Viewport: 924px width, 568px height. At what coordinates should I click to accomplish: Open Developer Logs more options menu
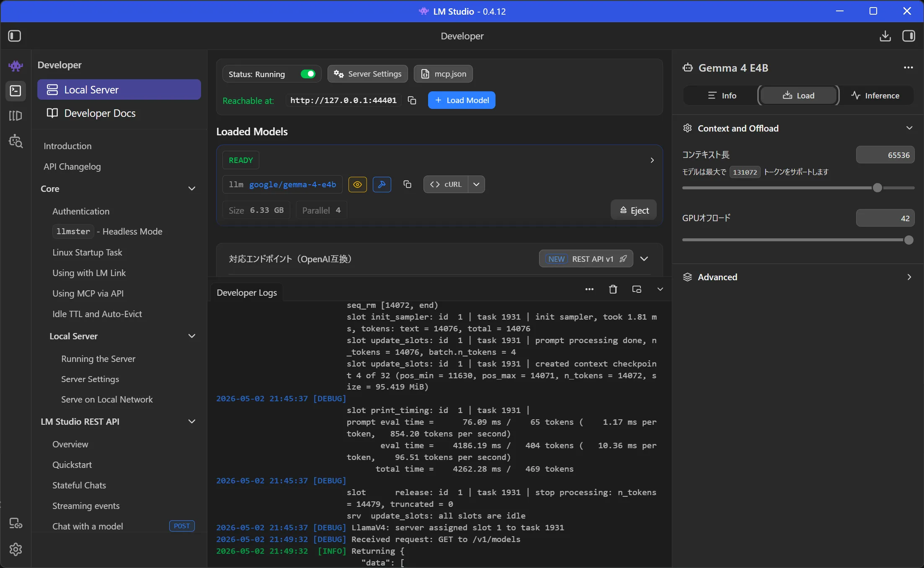[x=589, y=289]
